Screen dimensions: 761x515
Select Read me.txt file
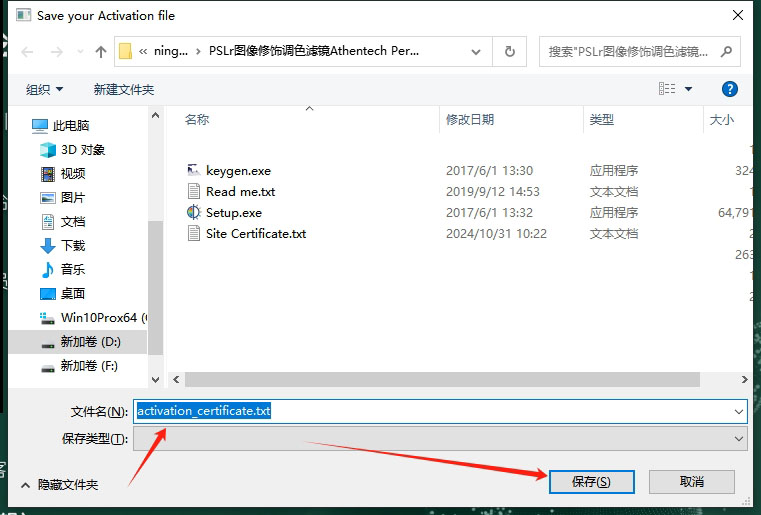tap(240, 192)
